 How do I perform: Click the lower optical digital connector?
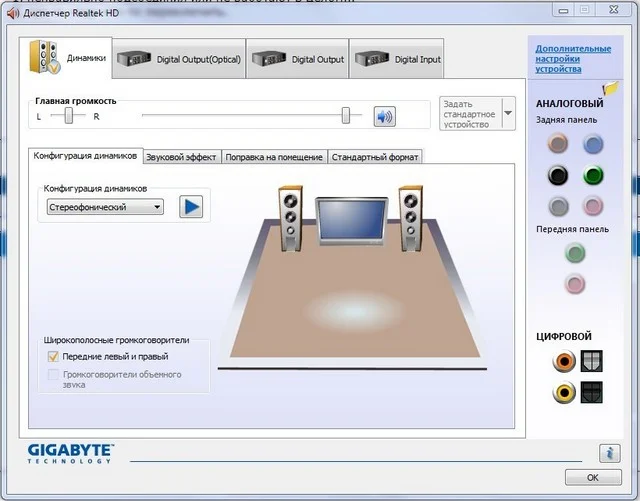coord(591,392)
